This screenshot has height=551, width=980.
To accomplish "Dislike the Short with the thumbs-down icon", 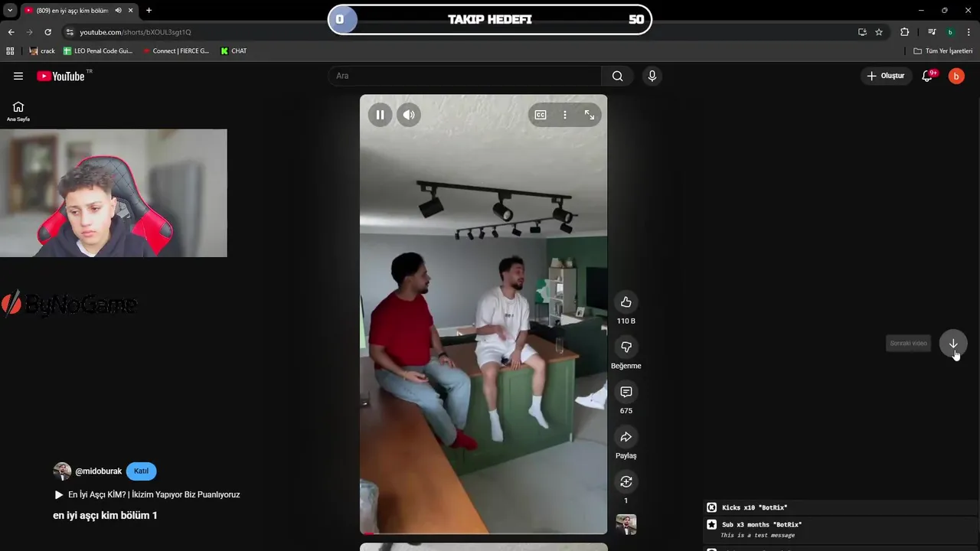I will [x=626, y=347].
